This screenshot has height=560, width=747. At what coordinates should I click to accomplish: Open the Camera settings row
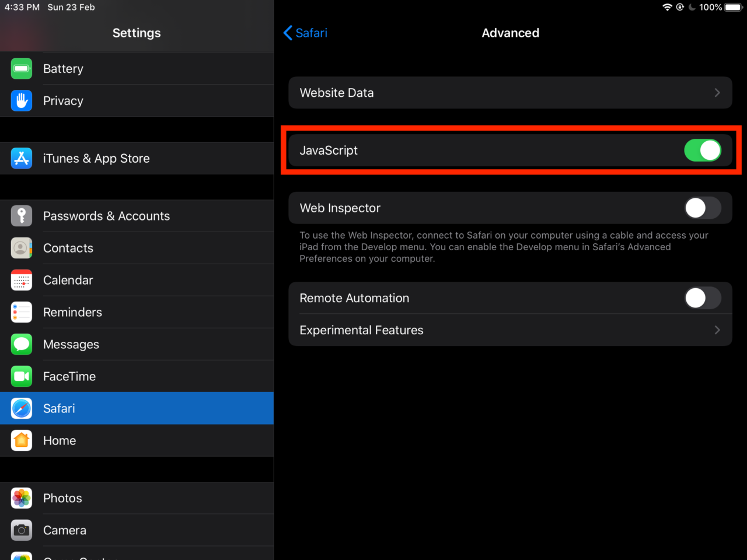(65, 530)
